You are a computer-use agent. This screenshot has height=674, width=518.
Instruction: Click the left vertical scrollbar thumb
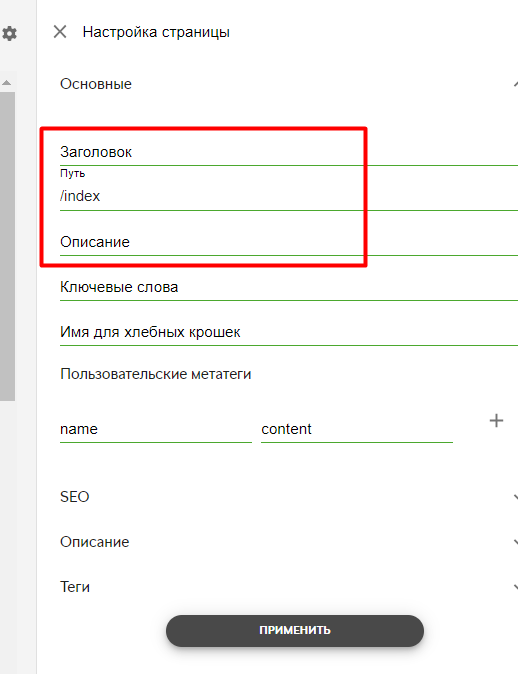7,246
